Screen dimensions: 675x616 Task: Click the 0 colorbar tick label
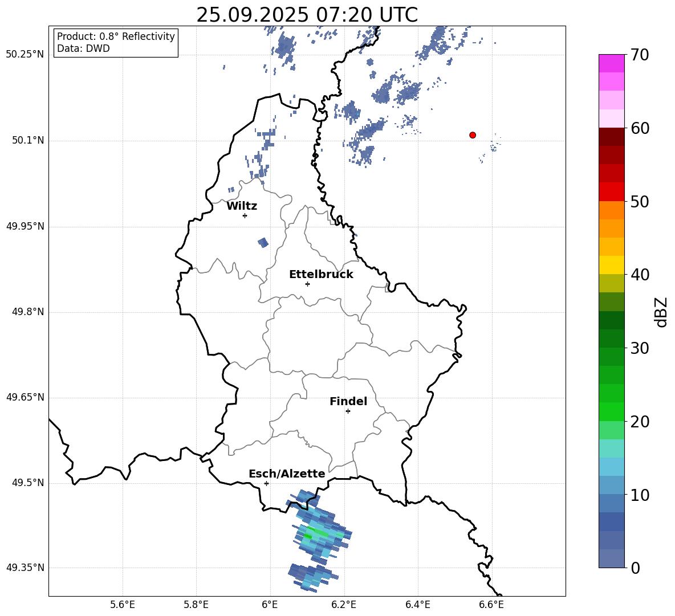pos(635,568)
